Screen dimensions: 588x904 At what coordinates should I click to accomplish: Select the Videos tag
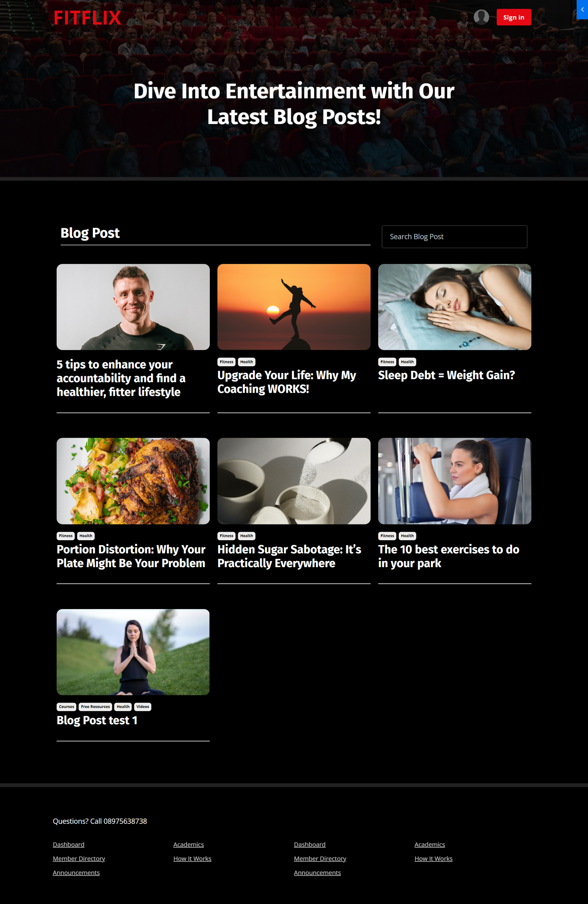(142, 707)
